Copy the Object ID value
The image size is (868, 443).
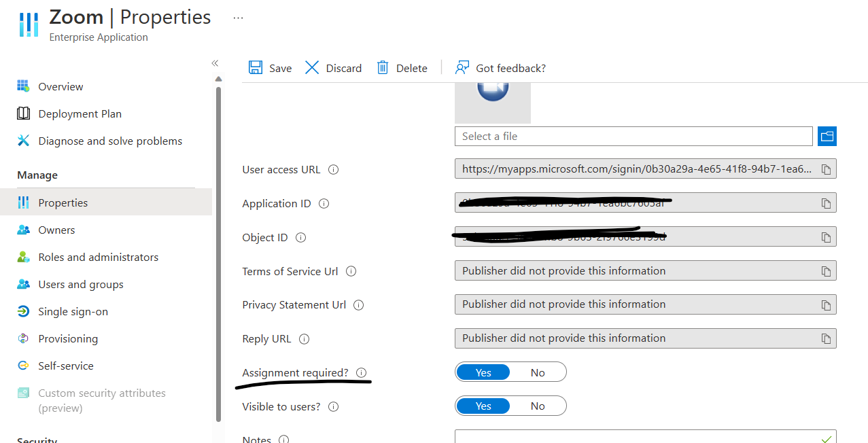(x=826, y=237)
